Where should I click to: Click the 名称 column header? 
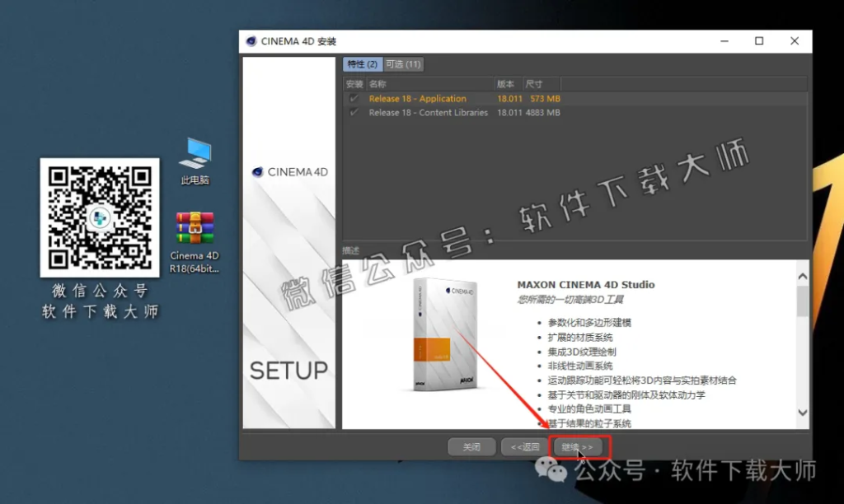pos(377,83)
